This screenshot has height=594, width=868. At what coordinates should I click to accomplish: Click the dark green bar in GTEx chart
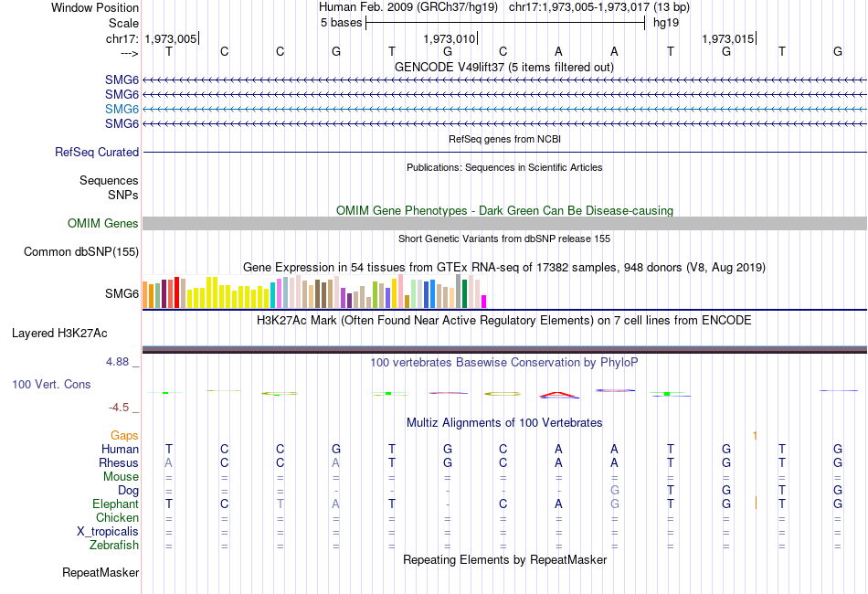(464, 294)
